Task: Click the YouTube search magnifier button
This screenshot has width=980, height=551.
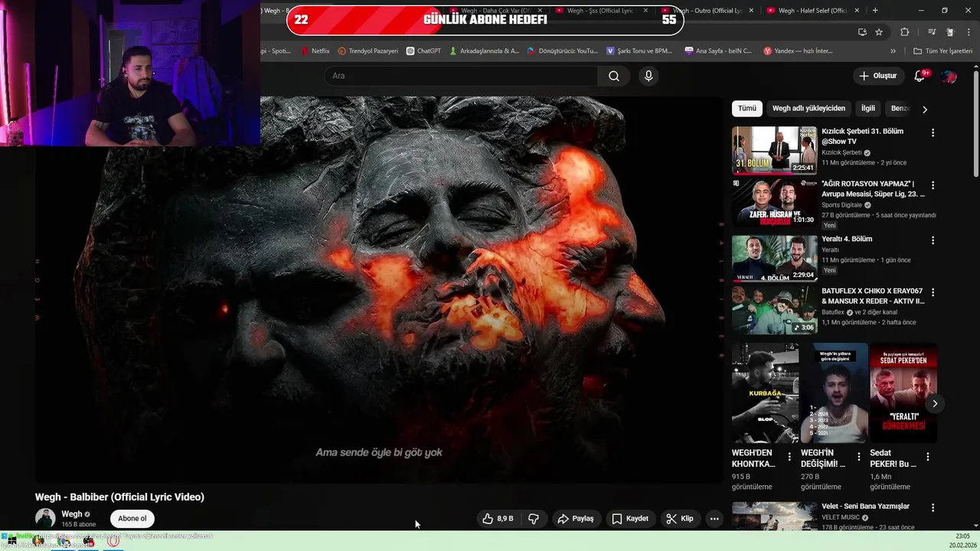Action: (614, 76)
